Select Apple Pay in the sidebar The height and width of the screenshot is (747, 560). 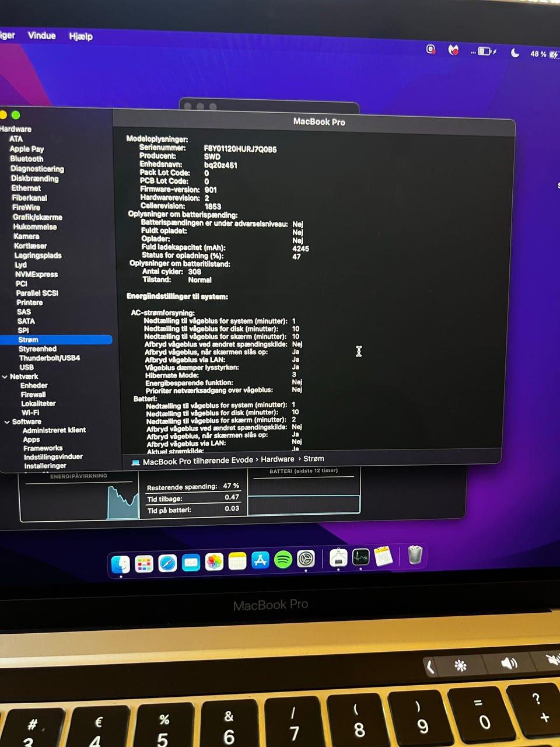(27, 149)
